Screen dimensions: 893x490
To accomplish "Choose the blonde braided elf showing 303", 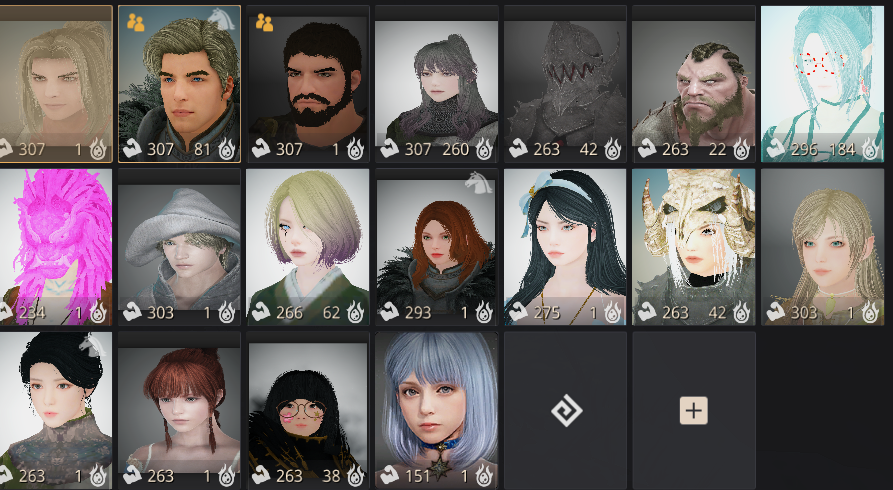I will (x=822, y=247).
